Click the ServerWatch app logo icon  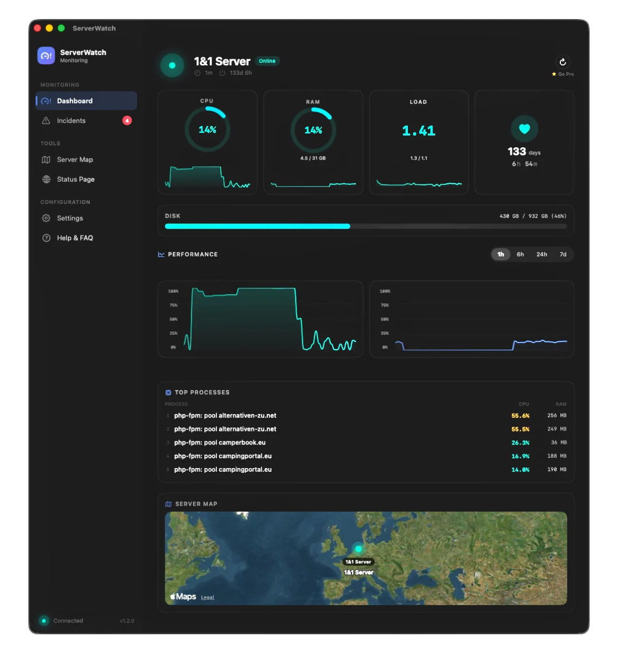(x=46, y=55)
